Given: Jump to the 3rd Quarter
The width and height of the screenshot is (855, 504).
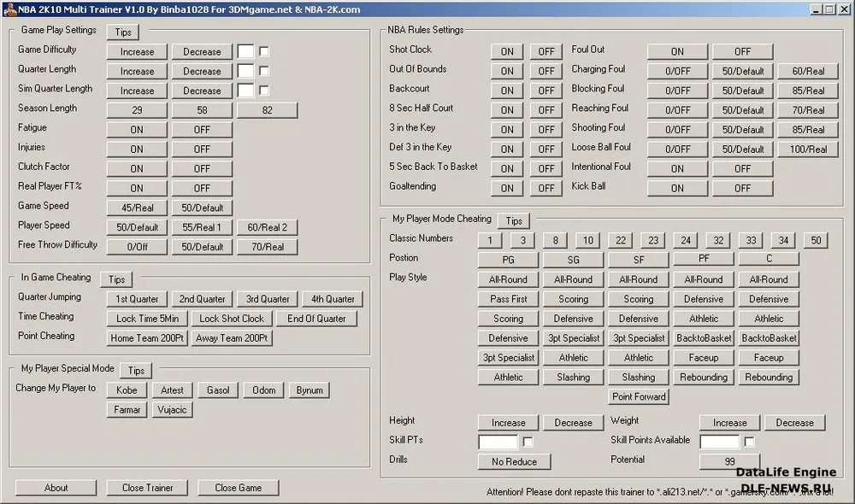Looking at the screenshot, I should tap(268, 299).
